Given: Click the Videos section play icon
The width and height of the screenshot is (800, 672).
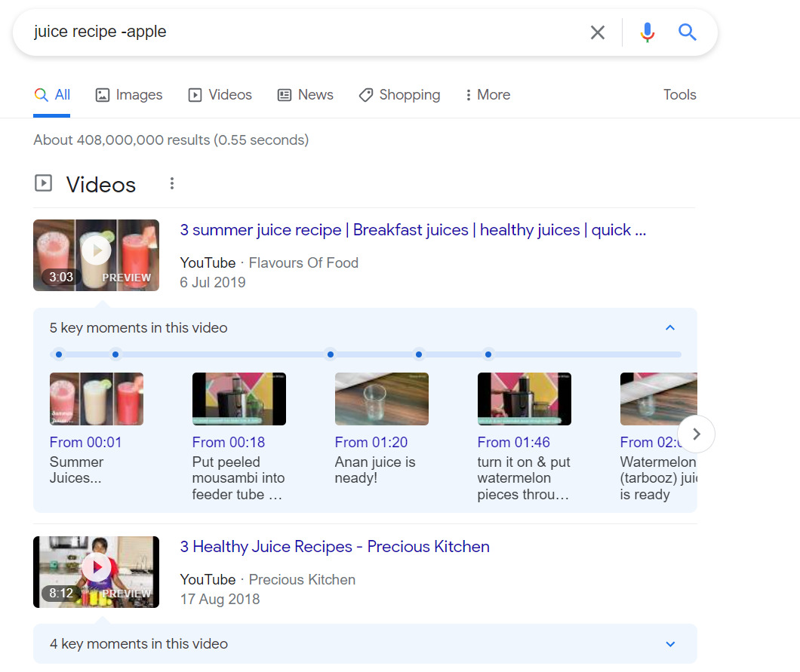Looking at the screenshot, I should pos(43,183).
